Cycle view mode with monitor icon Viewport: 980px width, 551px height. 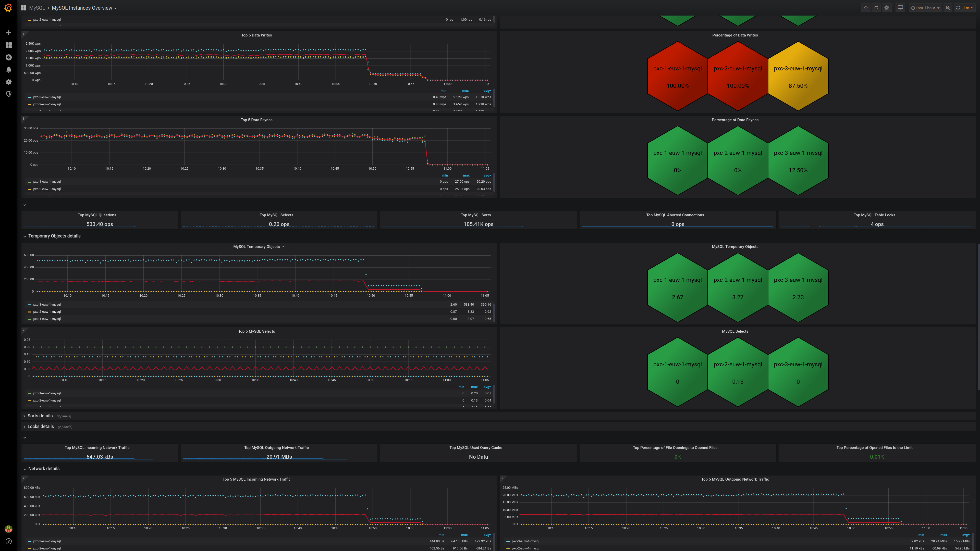900,8
